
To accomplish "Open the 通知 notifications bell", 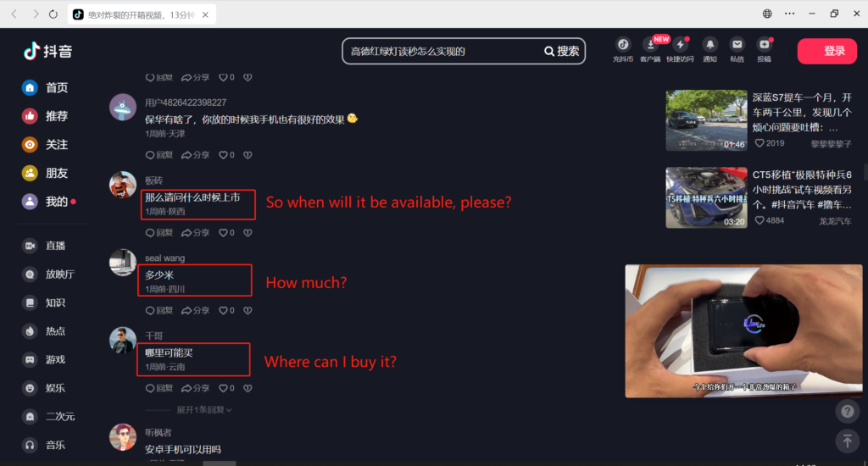I will coord(709,49).
